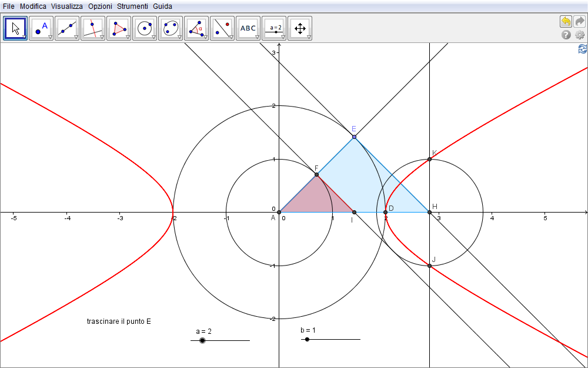588x368 pixels.
Task: Open the Strumenti menu
Action: click(x=132, y=6)
